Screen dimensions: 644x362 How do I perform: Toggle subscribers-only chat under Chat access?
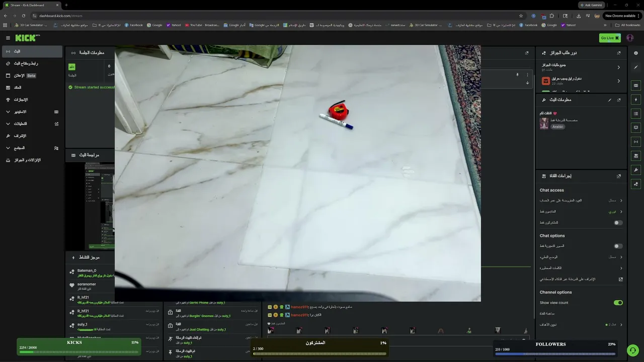(618, 223)
